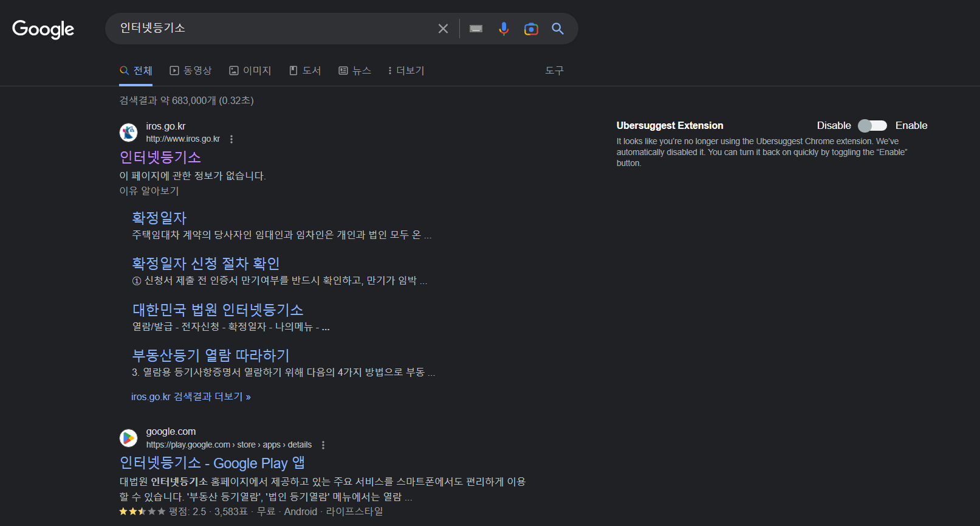This screenshot has width=980, height=526.
Task: Switch to the 뉴스 tab
Action: 355,71
